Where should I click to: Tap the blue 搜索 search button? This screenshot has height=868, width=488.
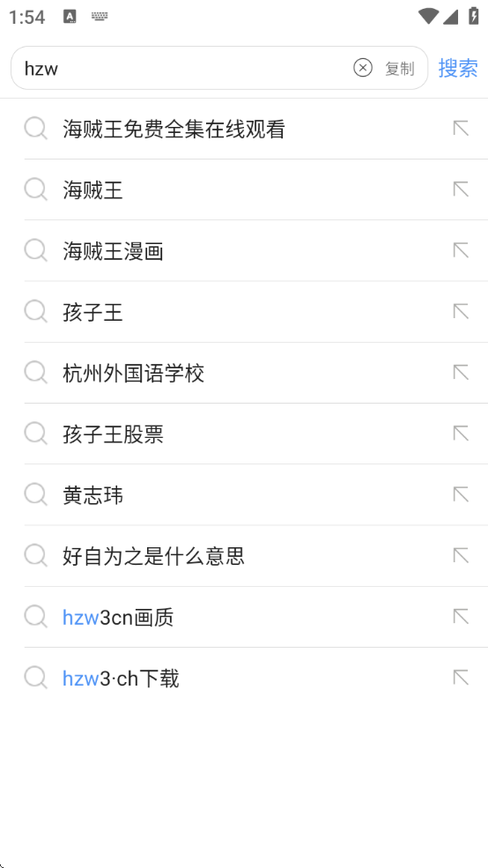[x=458, y=68]
